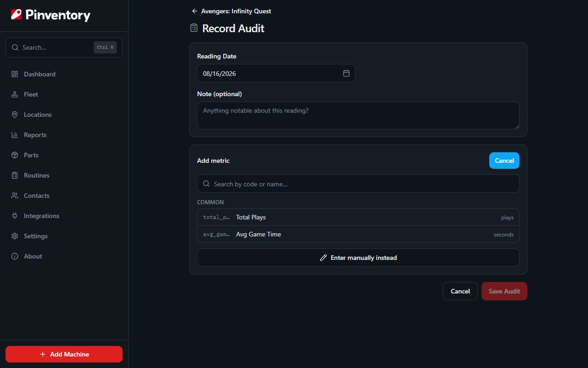Click the clipboard icon beside Record Audit
Image resolution: width=588 pixels, height=368 pixels.
(194, 28)
